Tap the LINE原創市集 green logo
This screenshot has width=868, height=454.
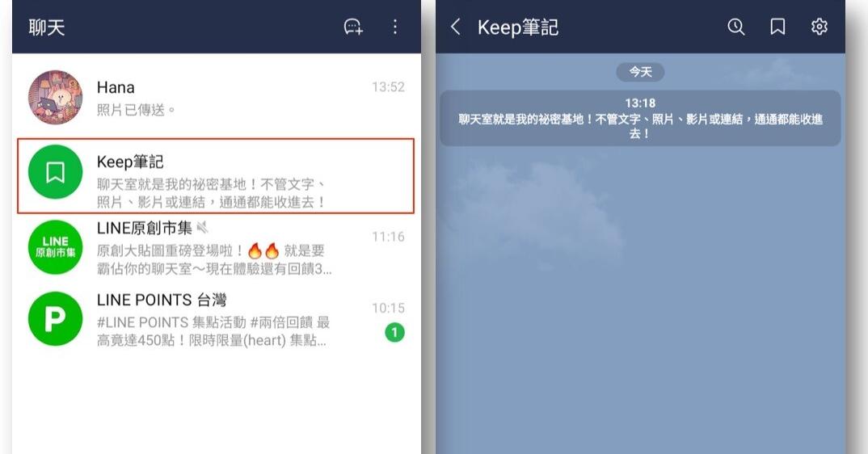55,247
